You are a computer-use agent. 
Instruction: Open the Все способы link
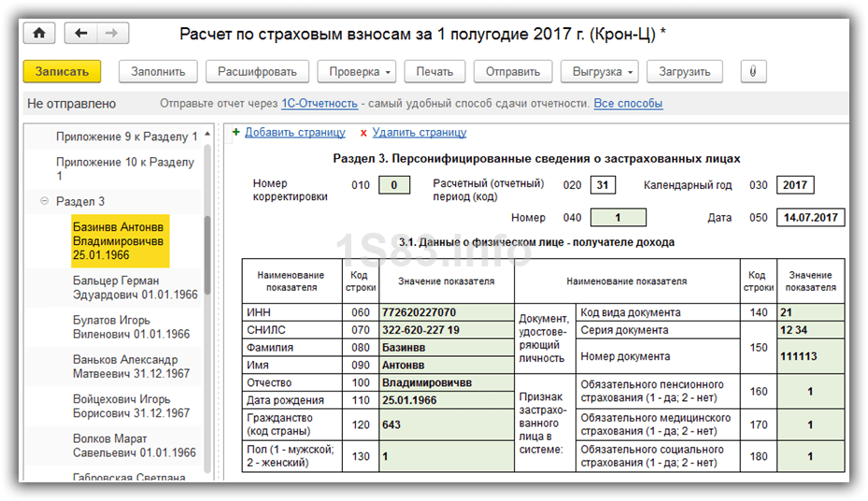pos(628,104)
